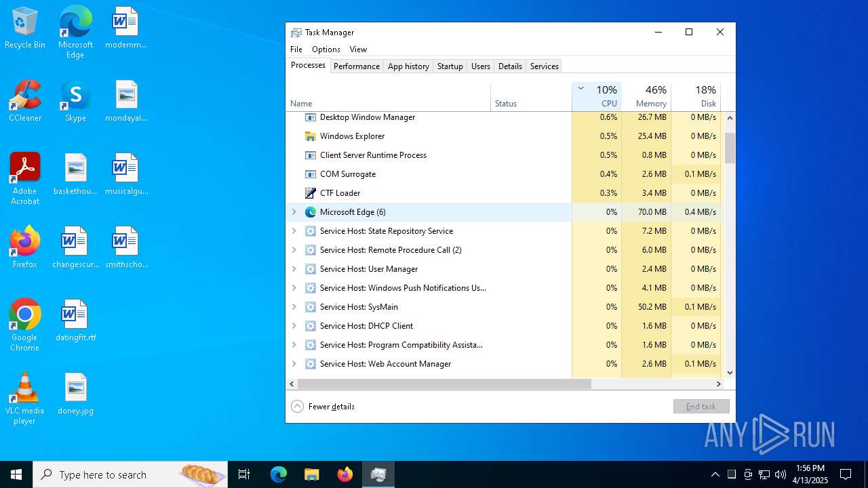Open the File menu
868x488 pixels.
(296, 49)
